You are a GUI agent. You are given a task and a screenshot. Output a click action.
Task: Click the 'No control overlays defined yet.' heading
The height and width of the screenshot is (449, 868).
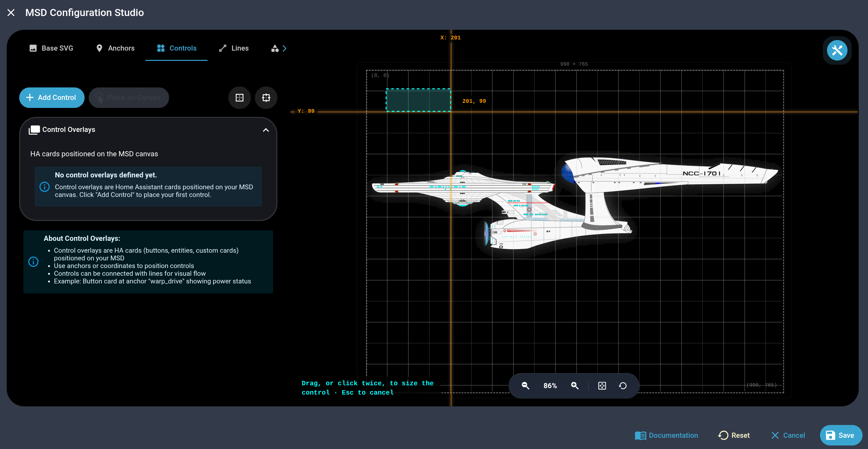coord(106,175)
